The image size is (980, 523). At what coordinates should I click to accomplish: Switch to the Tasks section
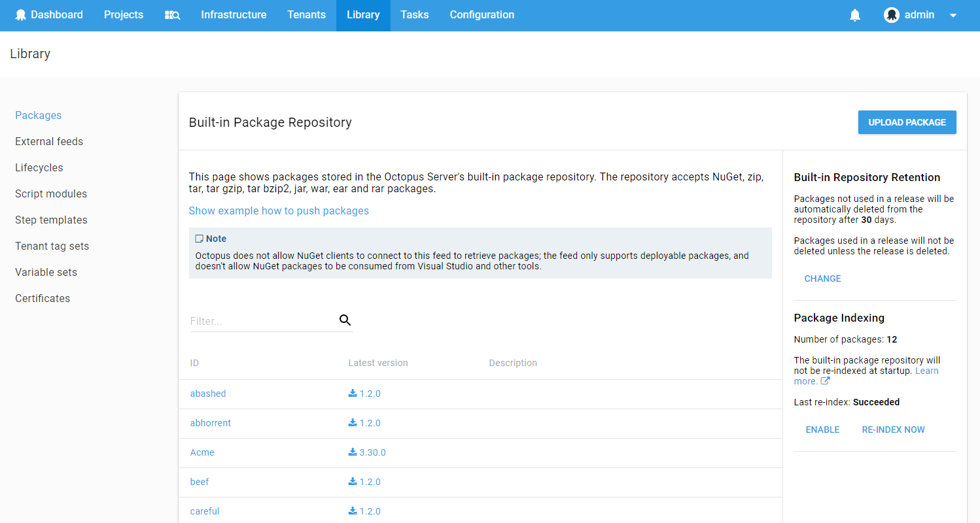click(414, 14)
